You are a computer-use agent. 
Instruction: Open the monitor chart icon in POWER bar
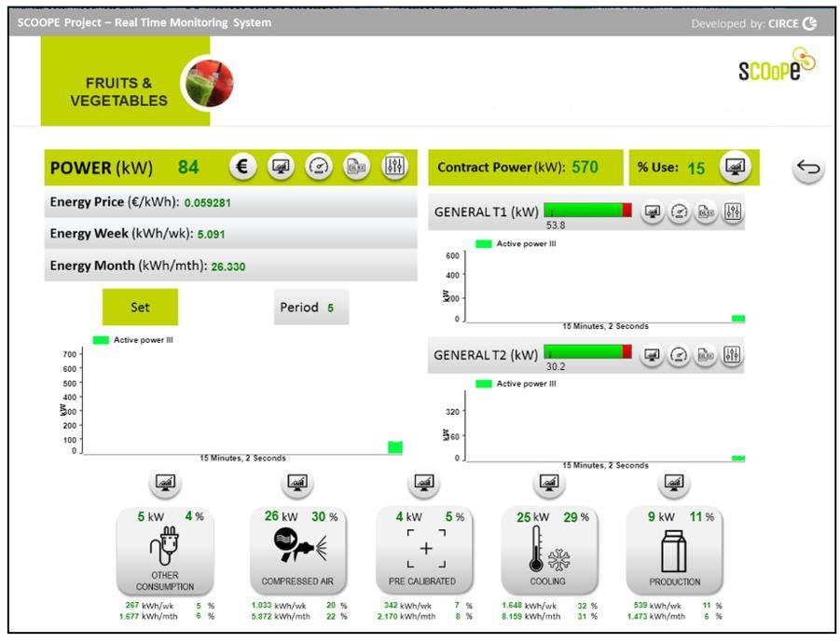pyautogui.click(x=281, y=167)
